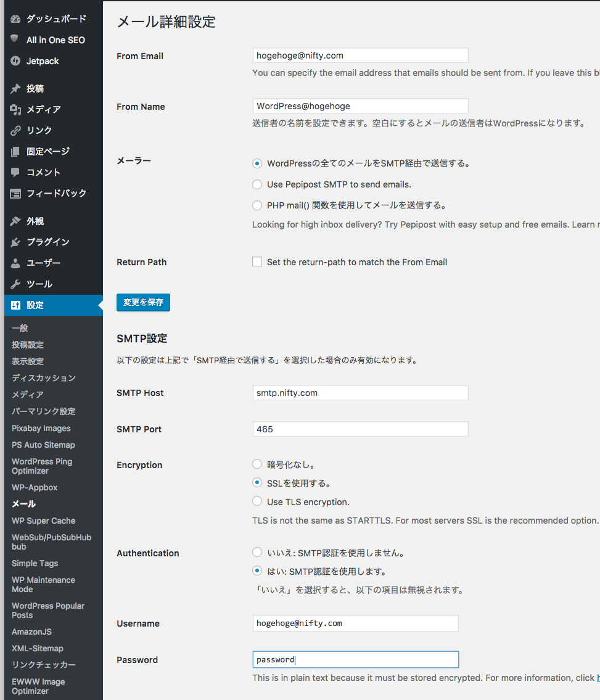Open WP Super Cache settings

point(43,521)
